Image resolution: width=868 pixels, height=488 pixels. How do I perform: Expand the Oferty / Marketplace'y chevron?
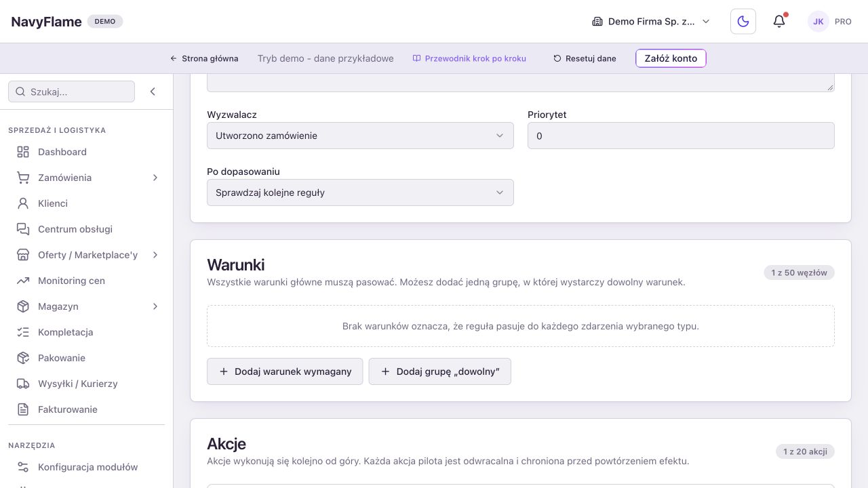coord(155,255)
